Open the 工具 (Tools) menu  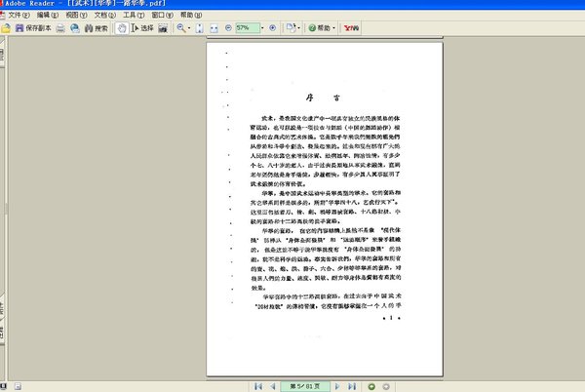(134, 16)
